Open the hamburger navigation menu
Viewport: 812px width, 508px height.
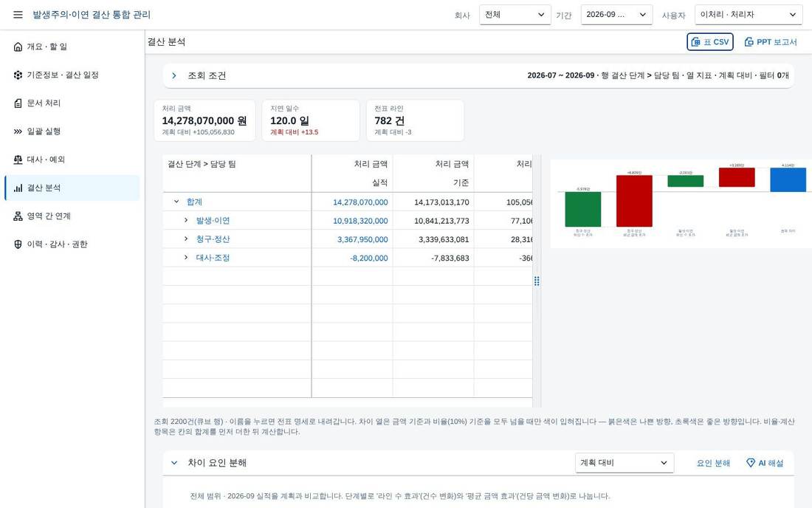[x=18, y=15]
